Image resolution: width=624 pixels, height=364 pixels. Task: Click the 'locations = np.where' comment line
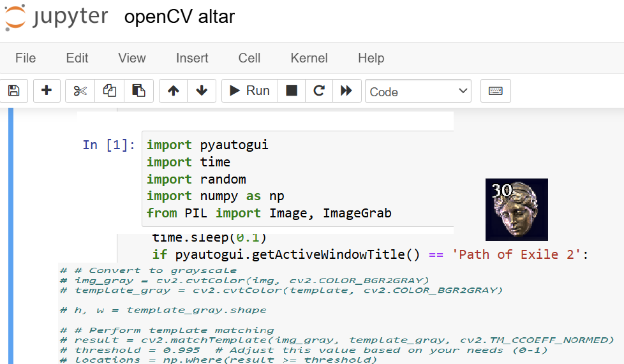click(x=218, y=360)
